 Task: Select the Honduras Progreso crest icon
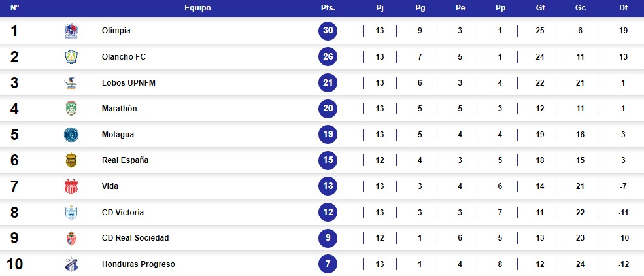pyautogui.click(x=71, y=264)
